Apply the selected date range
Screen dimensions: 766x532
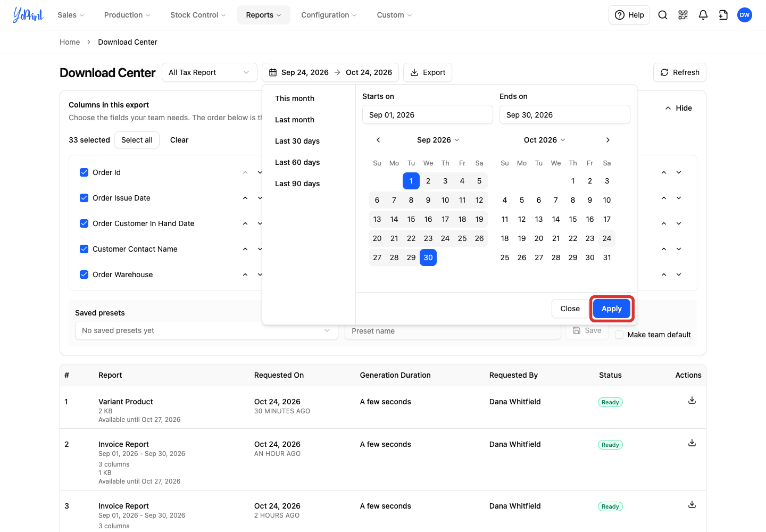pyautogui.click(x=612, y=309)
